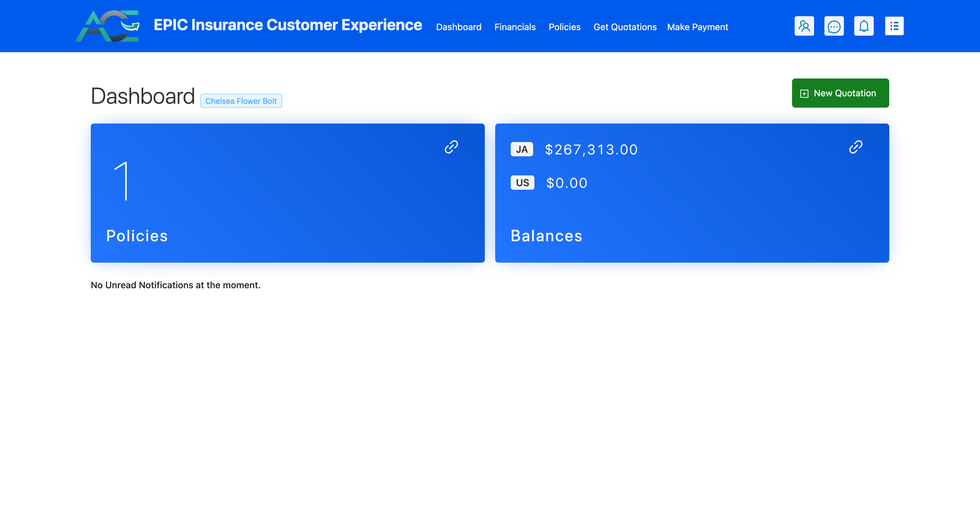Click the New Quotation button
Screen dimensions: 980x524
pos(840,93)
